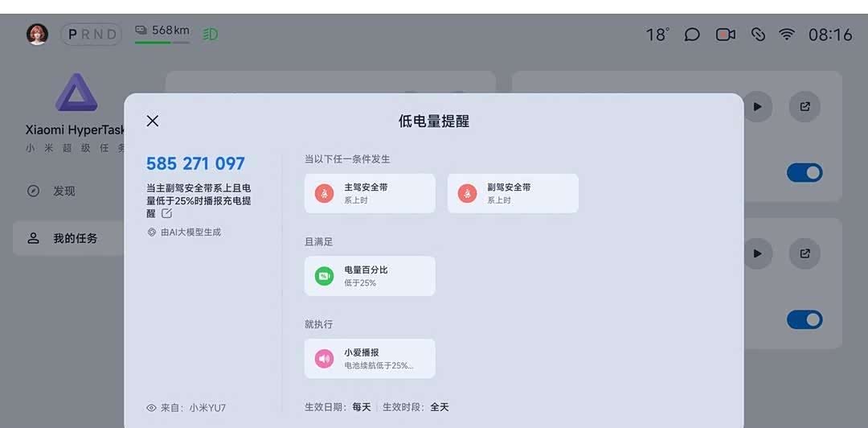868x428 pixels.
Task: Toggle the second task switch off
Action: click(x=805, y=319)
